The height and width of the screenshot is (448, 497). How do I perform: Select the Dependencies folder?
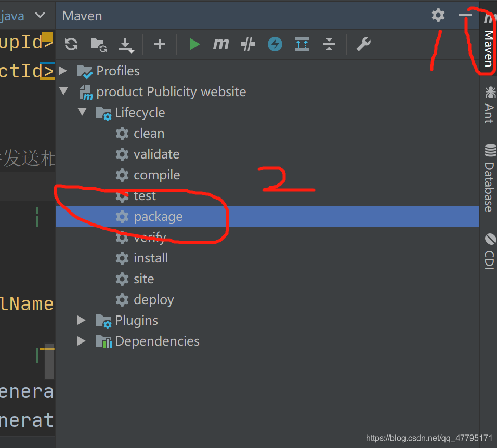point(157,341)
